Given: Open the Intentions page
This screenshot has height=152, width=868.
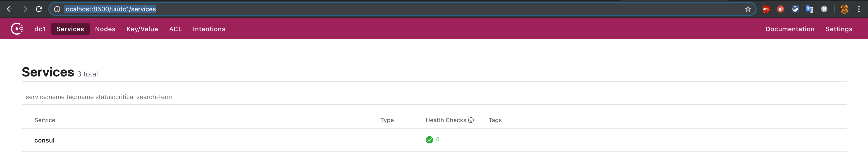Looking at the screenshot, I should click(209, 29).
